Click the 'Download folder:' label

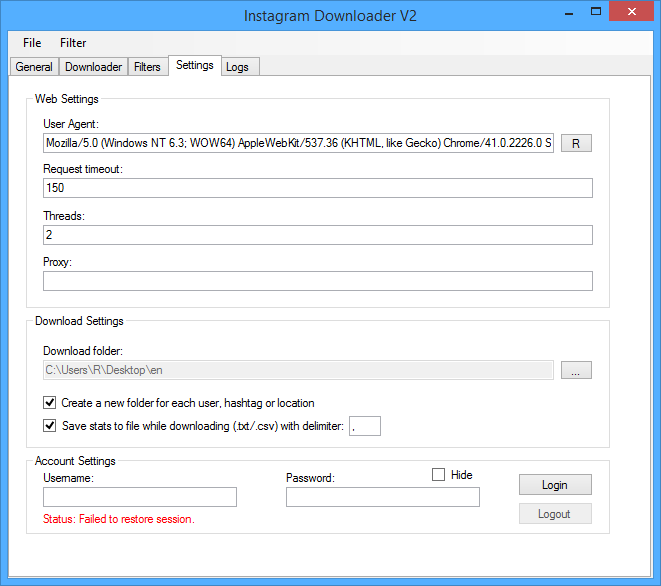click(83, 351)
